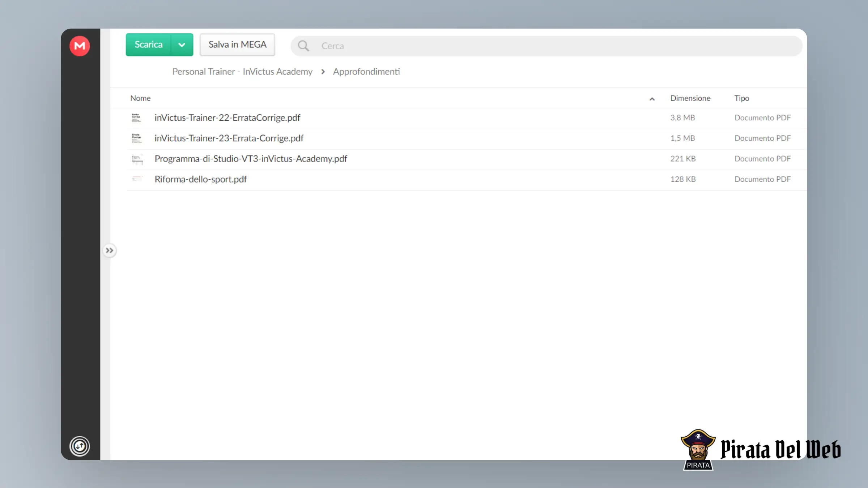Click the Riforma-dello-sport.pdf file icon

pos(137,179)
